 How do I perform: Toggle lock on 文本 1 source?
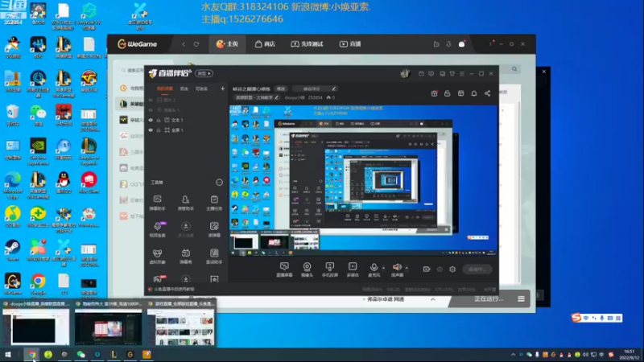(159, 120)
